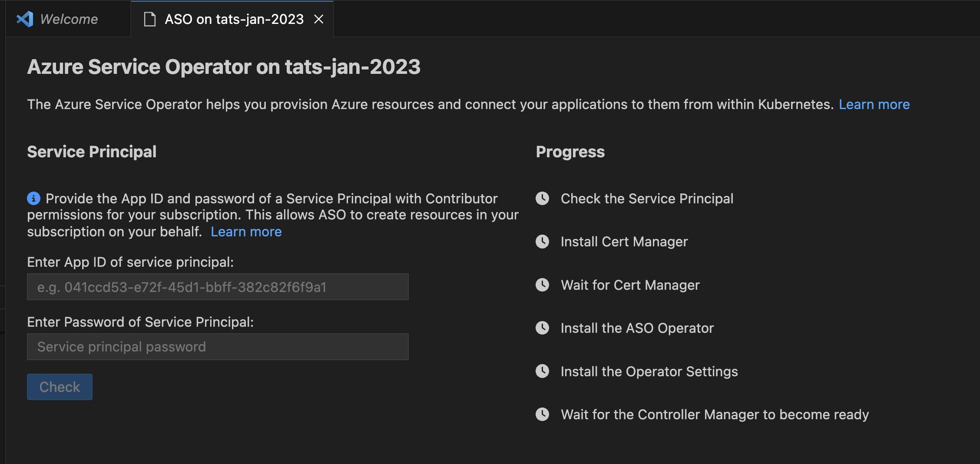Click clock icon beside Wait for Controller Manager

tap(542, 414)
